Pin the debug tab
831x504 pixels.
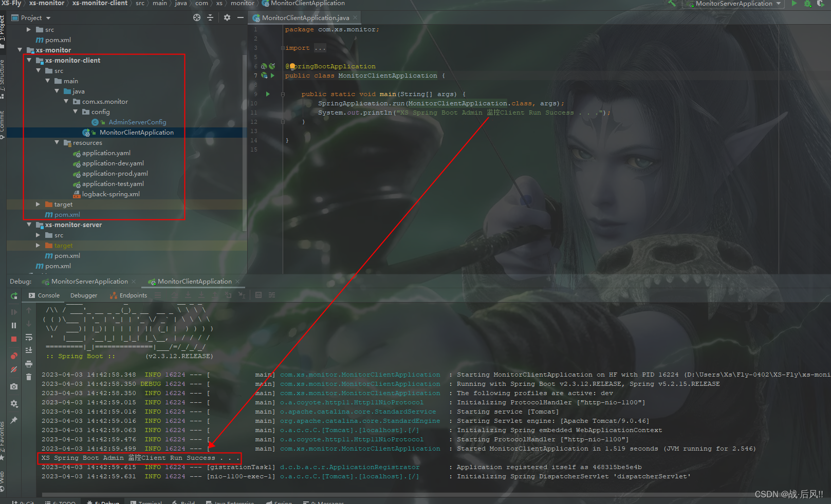pos(14,420)
